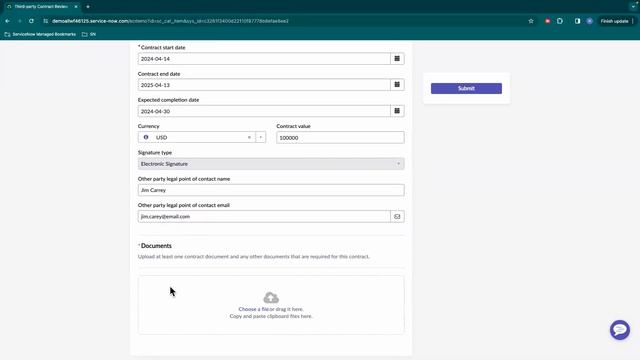
Task: Focus the Contract end date field
Action: pyautogui.click(x=264, y=85)
